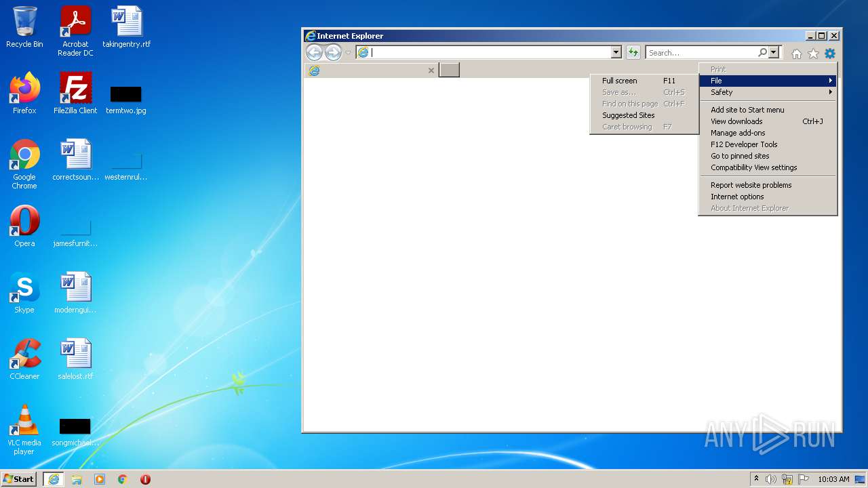This screenshot has height=488, width=868.
Task: Open the File submenu item
Action: tap(768, 81)
